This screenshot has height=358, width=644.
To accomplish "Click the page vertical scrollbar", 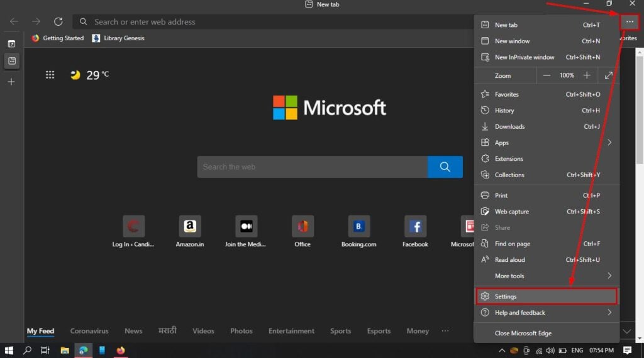I will coord(640,111).
